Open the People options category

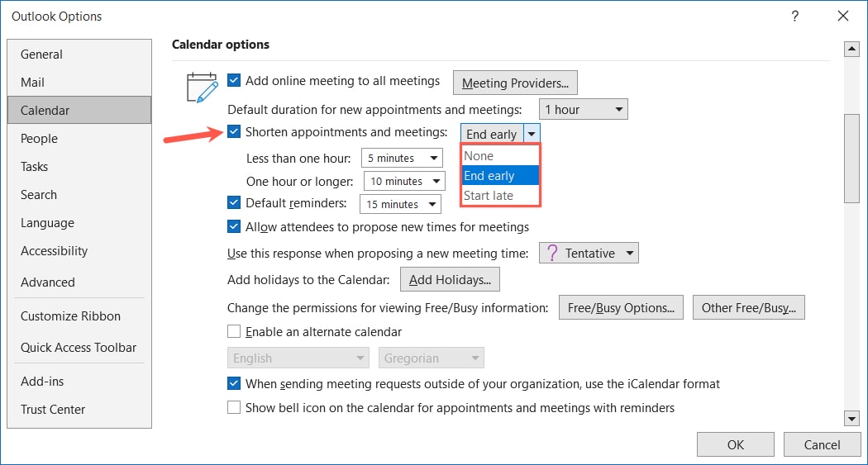coord(79,138)
